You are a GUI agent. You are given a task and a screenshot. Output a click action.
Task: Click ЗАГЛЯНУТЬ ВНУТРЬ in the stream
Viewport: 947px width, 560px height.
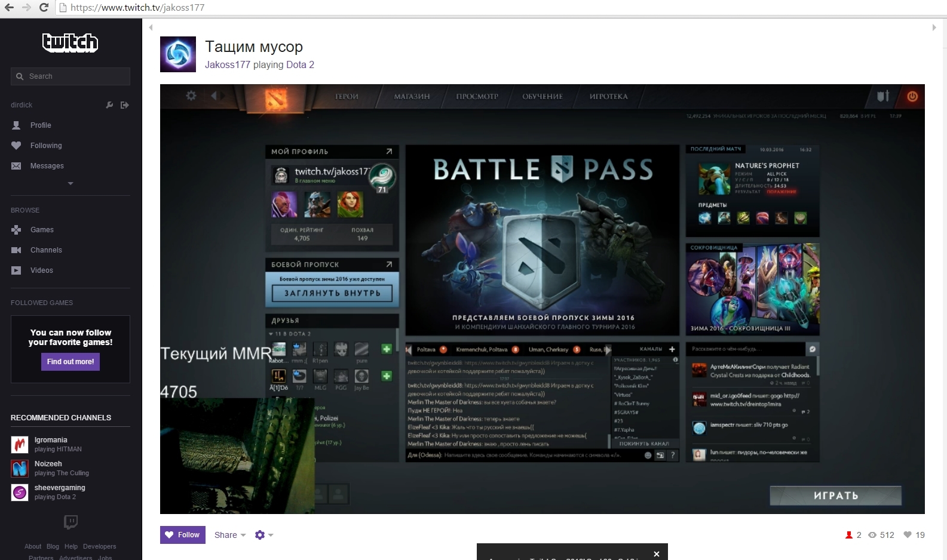click(x=332, y=293)
